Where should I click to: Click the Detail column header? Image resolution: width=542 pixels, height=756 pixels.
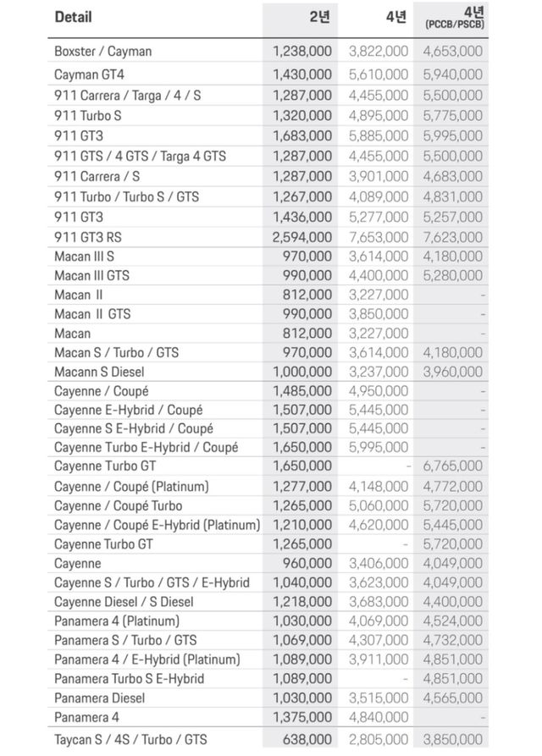(73, 17)
